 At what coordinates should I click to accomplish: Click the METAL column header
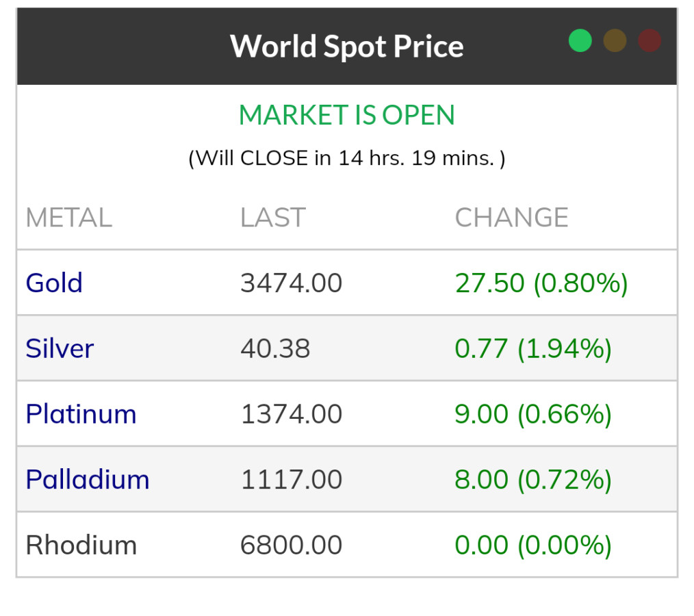tap(68, 218)
